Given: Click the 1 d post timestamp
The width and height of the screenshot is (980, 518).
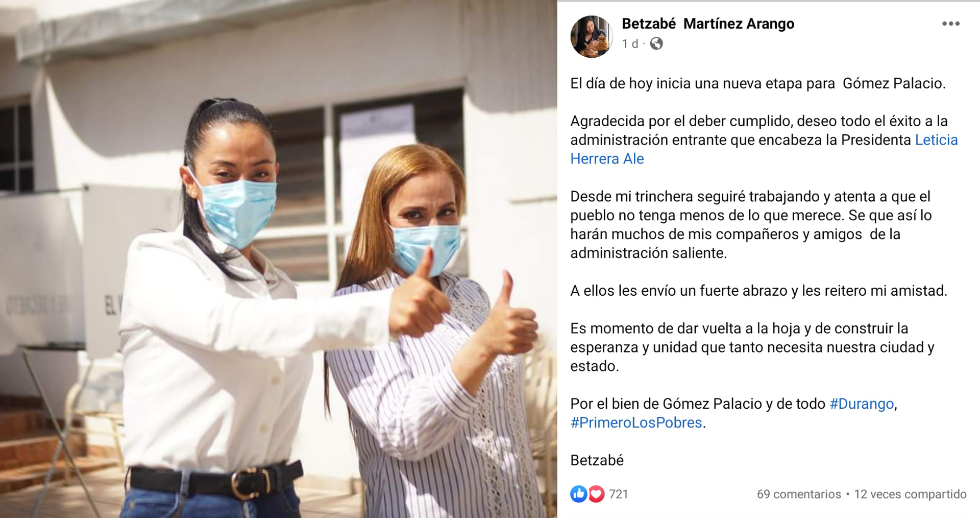Looking at the screenshot, I should [x=630, y=44].
